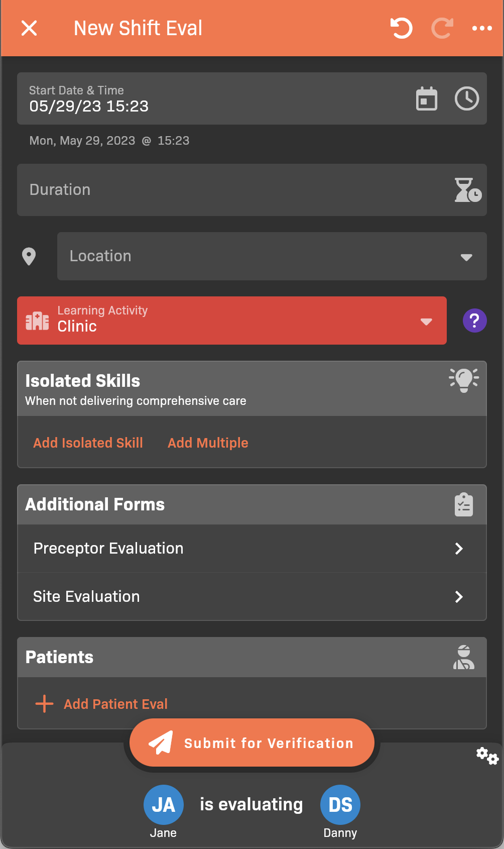Close the New Shift Eval form
Viewport: 504px width, 849px height.
coord(29,28)
